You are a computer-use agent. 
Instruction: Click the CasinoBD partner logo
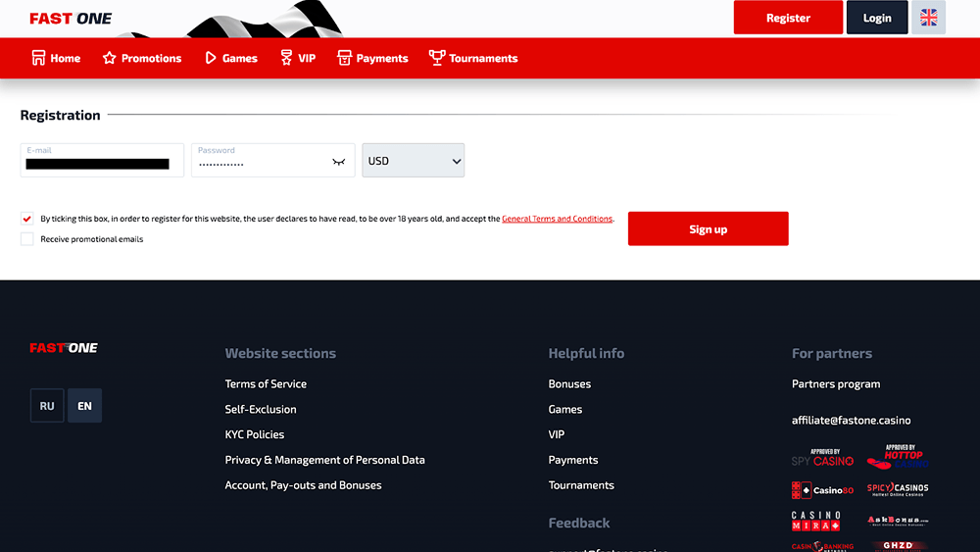[822, 489]
